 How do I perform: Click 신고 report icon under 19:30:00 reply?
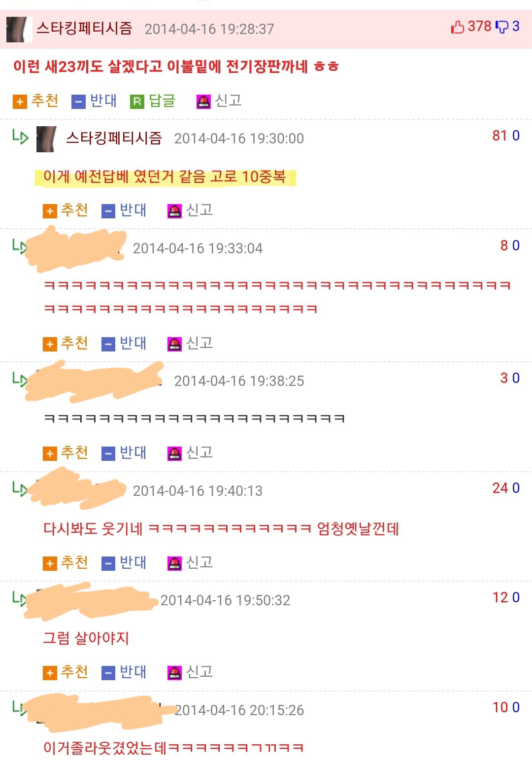click(174, 211)
